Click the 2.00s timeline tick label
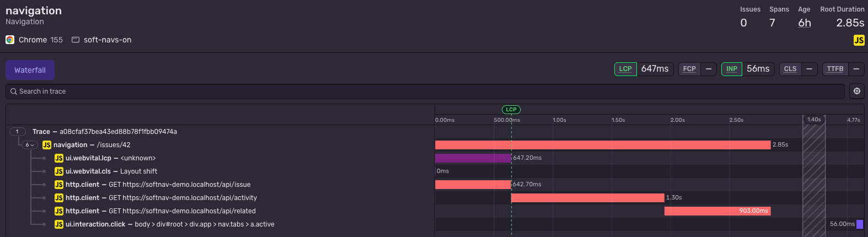Viewport: 868px width, 237px height. coord(678,120)
